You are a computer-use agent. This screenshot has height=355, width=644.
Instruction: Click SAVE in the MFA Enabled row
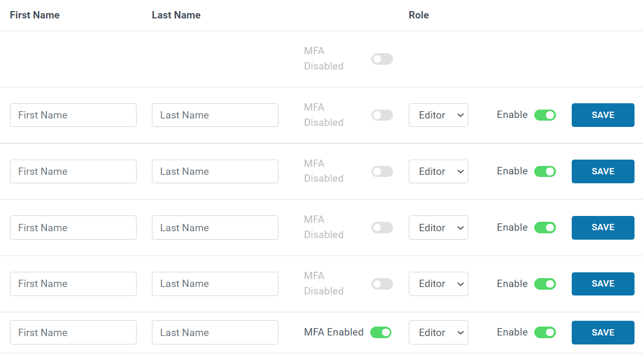click(x=603, y=332)
